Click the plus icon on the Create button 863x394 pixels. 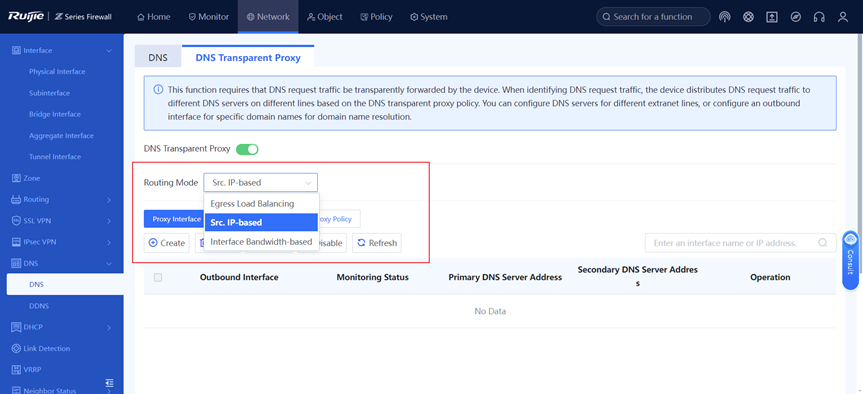pyautogui.click(x=153, y=243)
